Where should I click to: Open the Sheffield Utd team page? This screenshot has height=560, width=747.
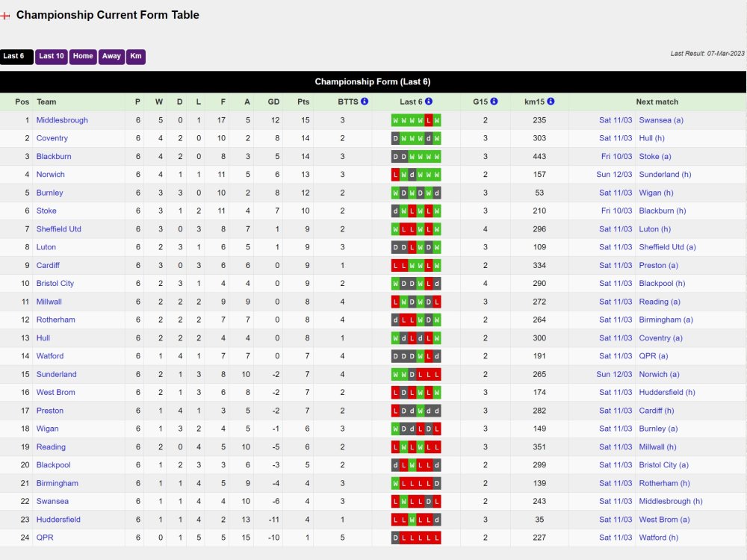58,229
